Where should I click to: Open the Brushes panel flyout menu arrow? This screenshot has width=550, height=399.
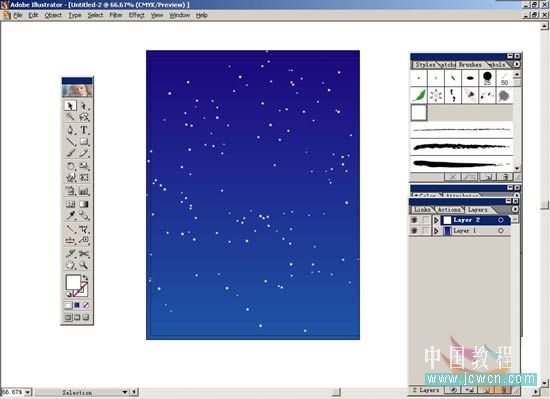point(517,65)
